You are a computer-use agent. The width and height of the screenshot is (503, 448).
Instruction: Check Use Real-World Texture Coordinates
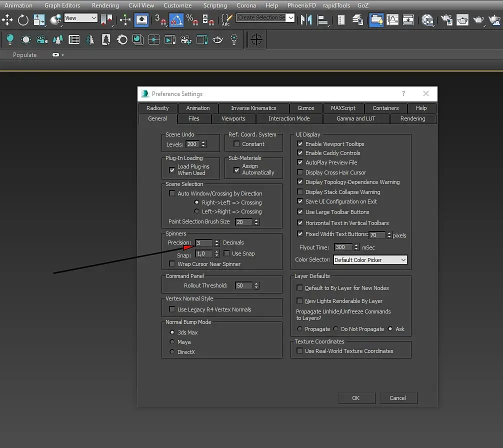coord(300,351)
